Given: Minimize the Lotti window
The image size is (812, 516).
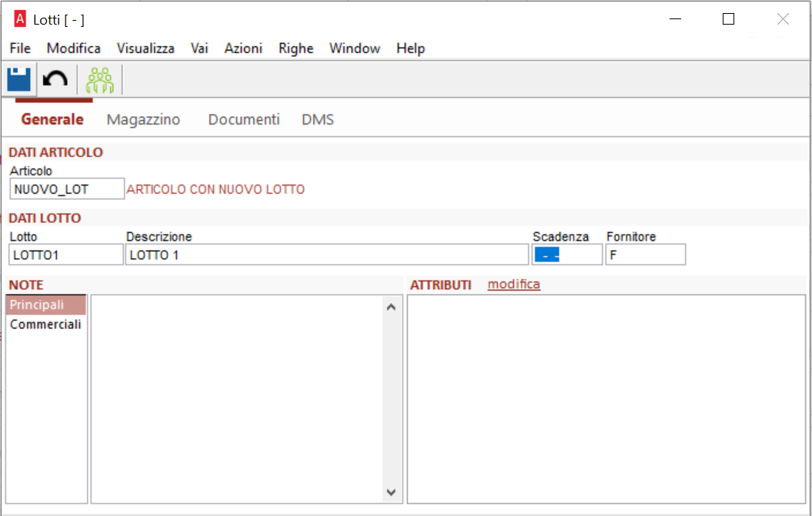Looking at the screenshot, I should tap(675, 19).
